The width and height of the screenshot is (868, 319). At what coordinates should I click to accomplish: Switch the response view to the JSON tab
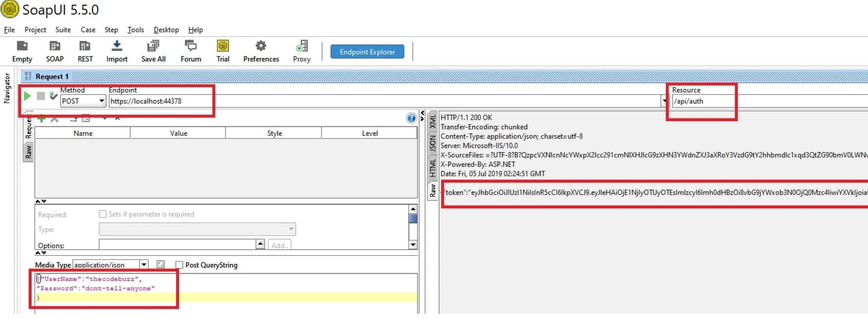click(433, 143)
